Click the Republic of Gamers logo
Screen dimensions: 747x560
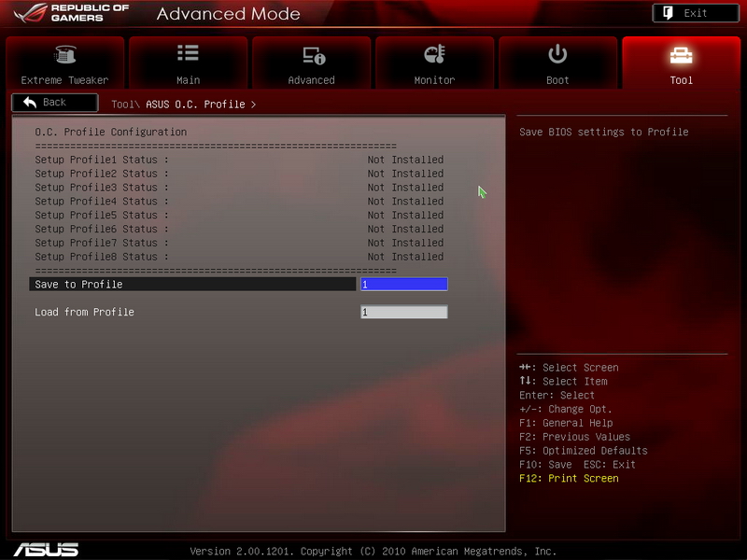(72, 13)
